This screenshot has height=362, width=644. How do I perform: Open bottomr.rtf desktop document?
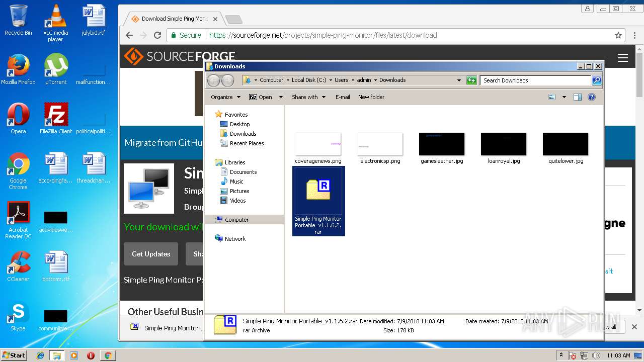click(x=56, y=266)
